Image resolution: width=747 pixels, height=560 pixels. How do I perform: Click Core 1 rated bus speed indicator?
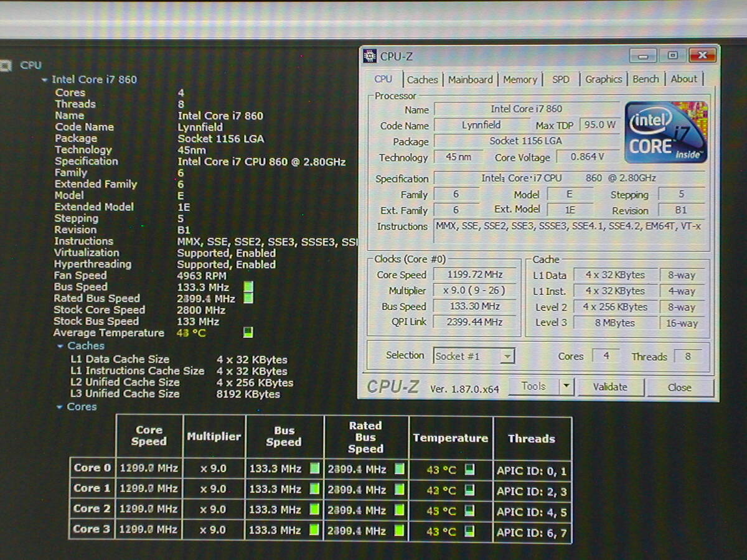click(x=399, y=490)
